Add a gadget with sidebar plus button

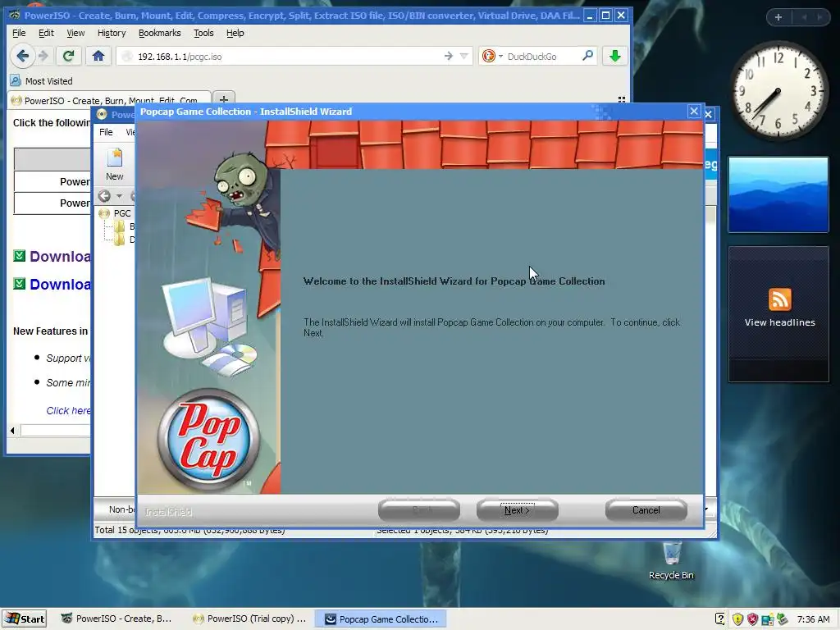pyautogui.click(x=778, y=17)
